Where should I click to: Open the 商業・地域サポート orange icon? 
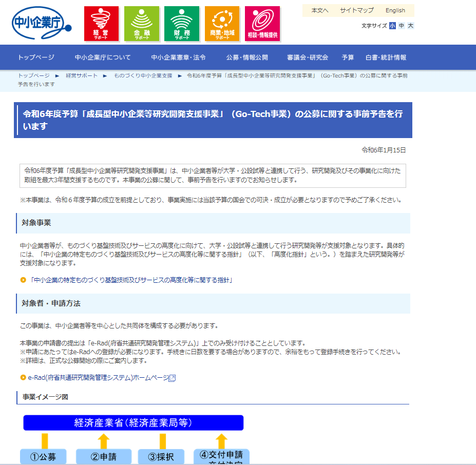pos(222,24)
